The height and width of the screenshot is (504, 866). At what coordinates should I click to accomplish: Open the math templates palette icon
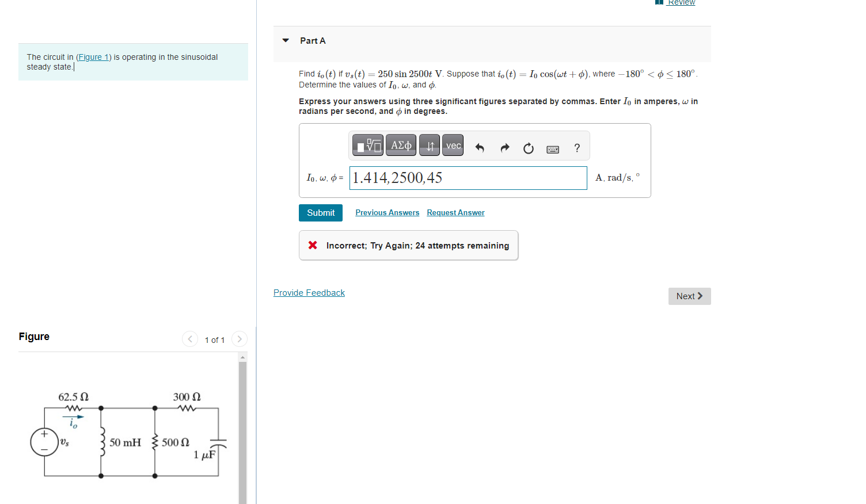[367, 145]
